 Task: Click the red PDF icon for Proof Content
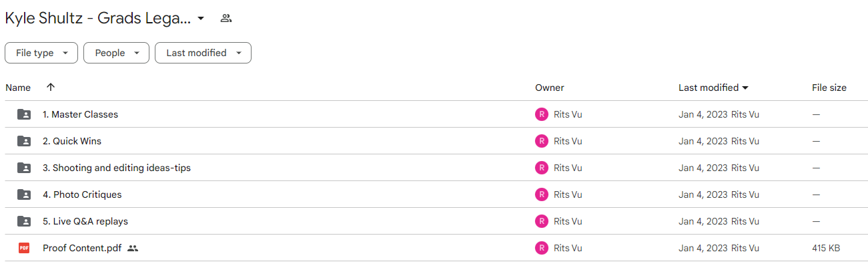click(24, 248)
